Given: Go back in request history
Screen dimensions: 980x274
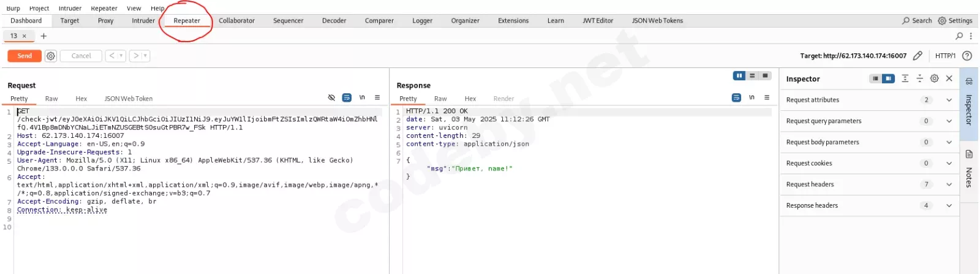Looking at the screenshot, I should pos(111,56).
